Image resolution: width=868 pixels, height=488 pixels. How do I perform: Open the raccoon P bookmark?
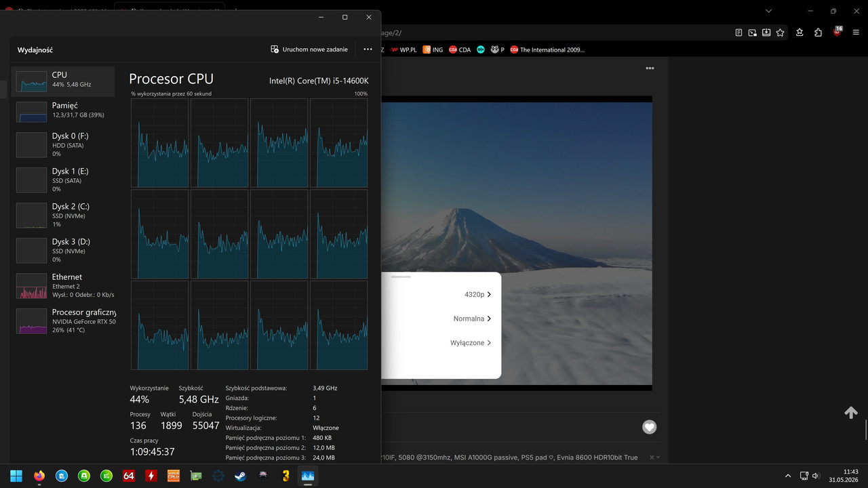(x=498, y=49)
